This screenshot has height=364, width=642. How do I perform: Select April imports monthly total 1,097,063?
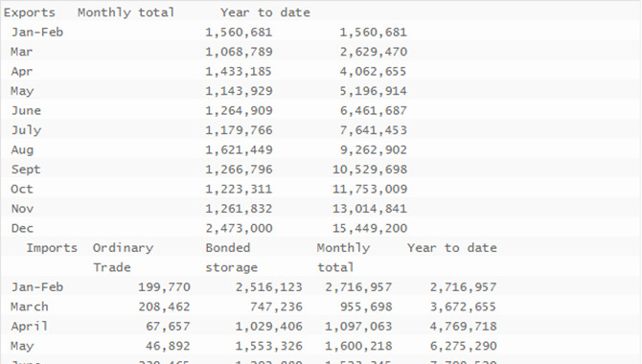click(x=358, y=327)
